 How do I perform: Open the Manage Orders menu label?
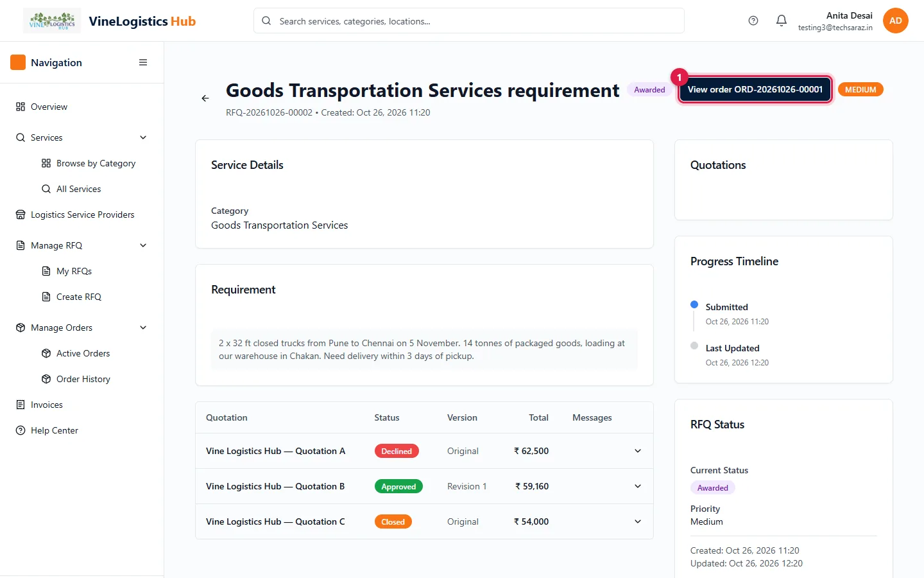click(62, 328)
